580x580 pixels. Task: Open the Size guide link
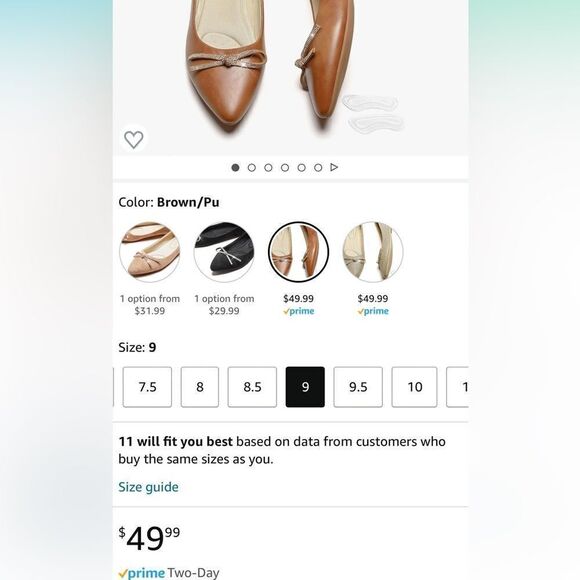pyautogui.click(x=148, y=487)
